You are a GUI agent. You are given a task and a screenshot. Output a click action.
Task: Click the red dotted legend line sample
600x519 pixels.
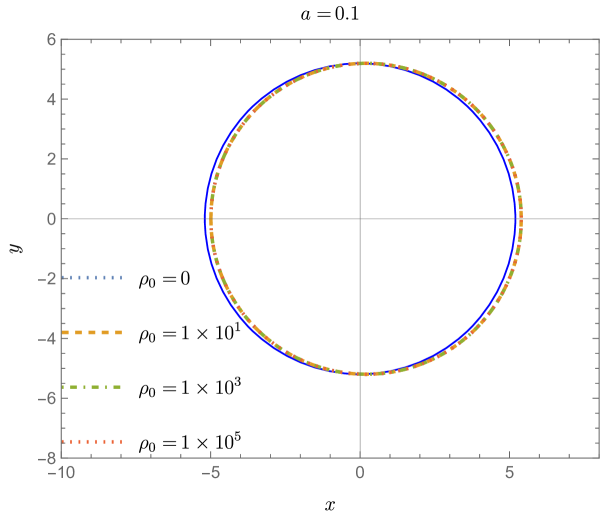[x=91, y=441]
